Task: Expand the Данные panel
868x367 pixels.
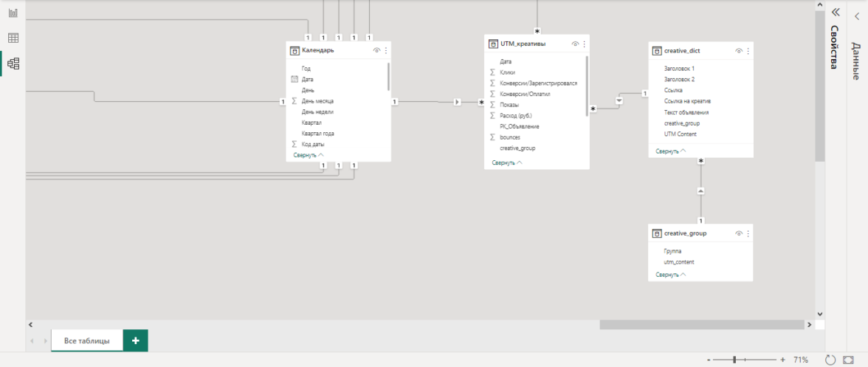Action: point(856,15)
